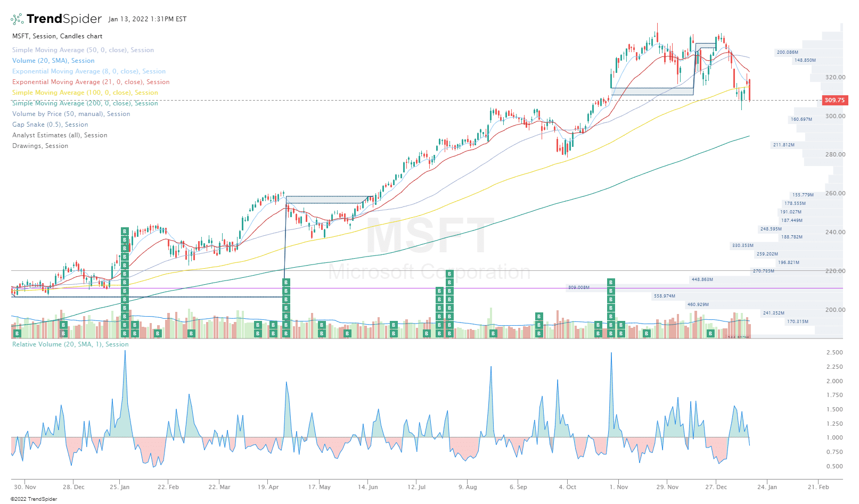The width and height of the screenshot is (859, 504).
Task: Click the 220.00 price axis label
Action: point(835,271)
